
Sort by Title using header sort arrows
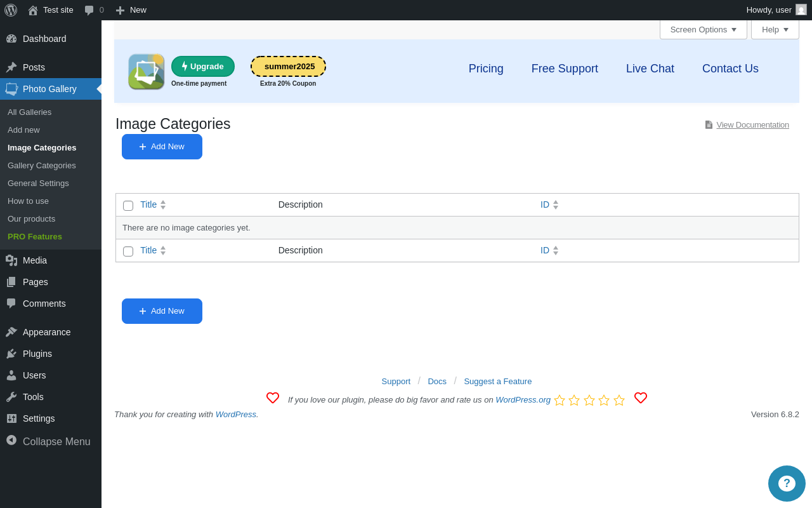(x=163, y=204)
